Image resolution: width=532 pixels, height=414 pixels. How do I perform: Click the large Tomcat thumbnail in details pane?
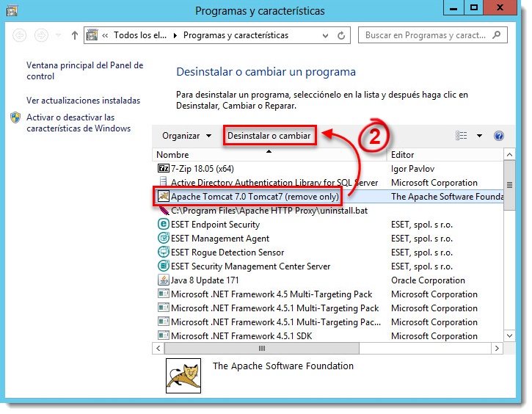183,376
